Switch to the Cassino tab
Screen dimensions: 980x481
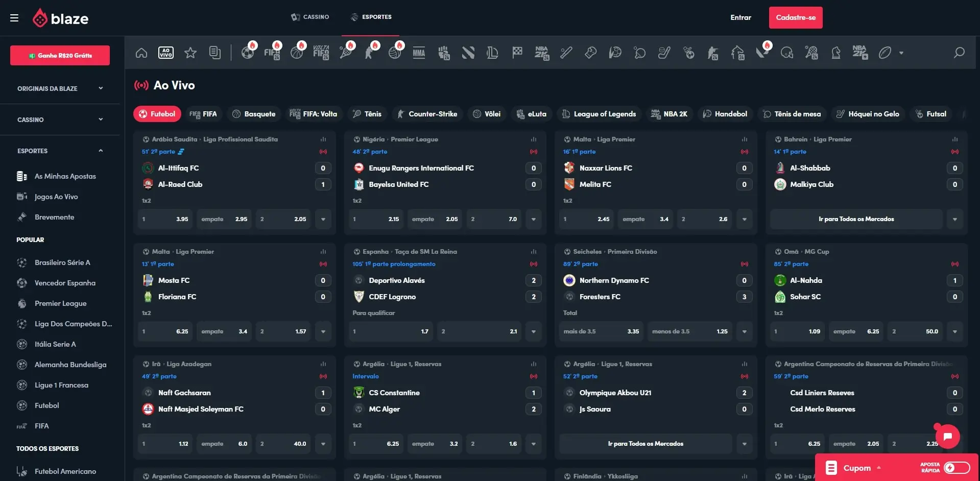[310, 17]
